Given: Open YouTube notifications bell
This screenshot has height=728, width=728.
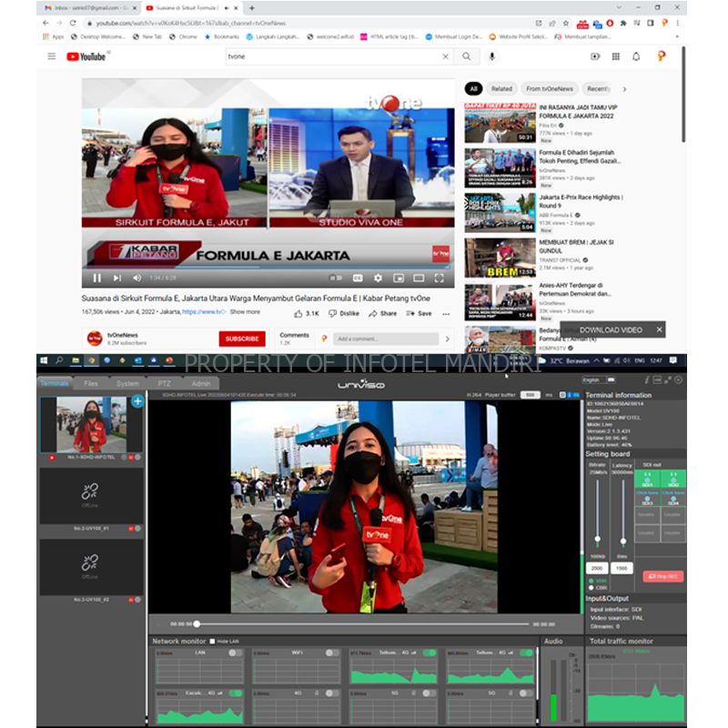Looking at the screenshot, I should coord(636,56).
